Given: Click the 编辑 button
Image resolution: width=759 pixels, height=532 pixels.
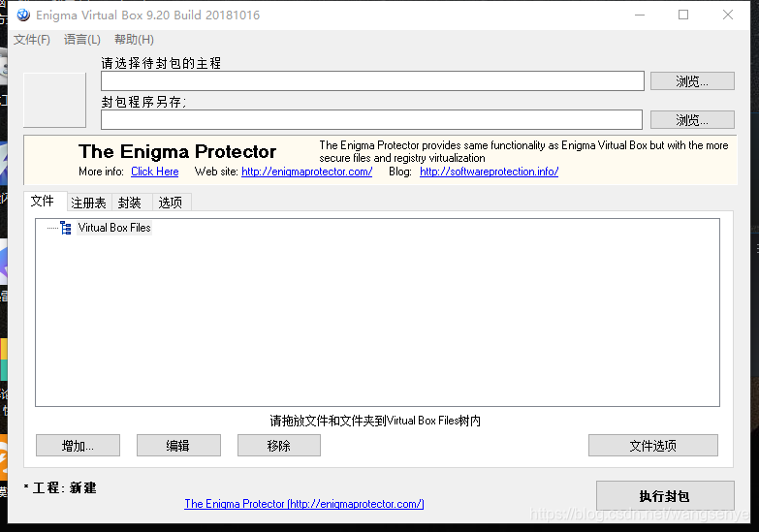Looking at the screenshot, I should click(x=178, y=446).
